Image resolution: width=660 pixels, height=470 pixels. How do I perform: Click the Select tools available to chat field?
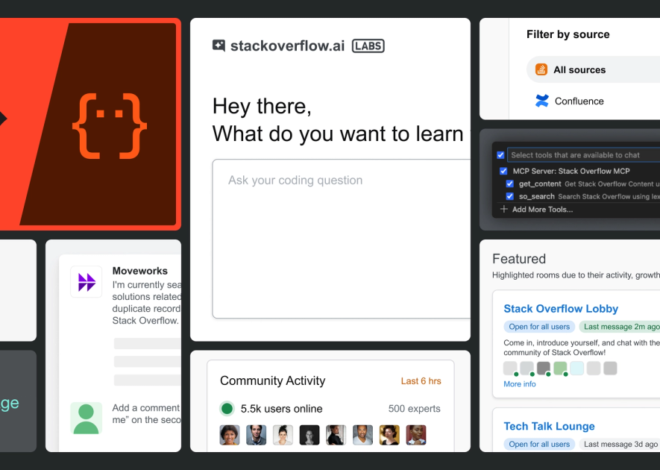click(583, 155)
